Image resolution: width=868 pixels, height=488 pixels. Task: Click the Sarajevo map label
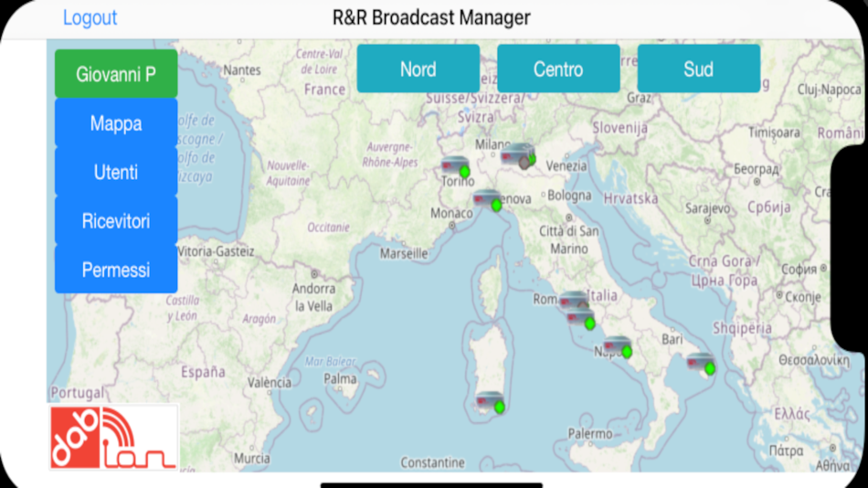click(x=707, y=208)
